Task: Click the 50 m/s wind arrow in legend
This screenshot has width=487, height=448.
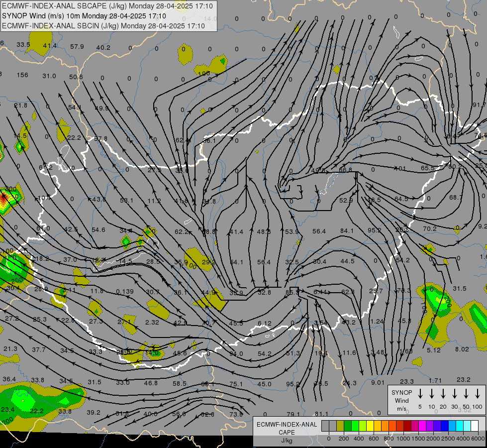Action: [x=466, y=394]
